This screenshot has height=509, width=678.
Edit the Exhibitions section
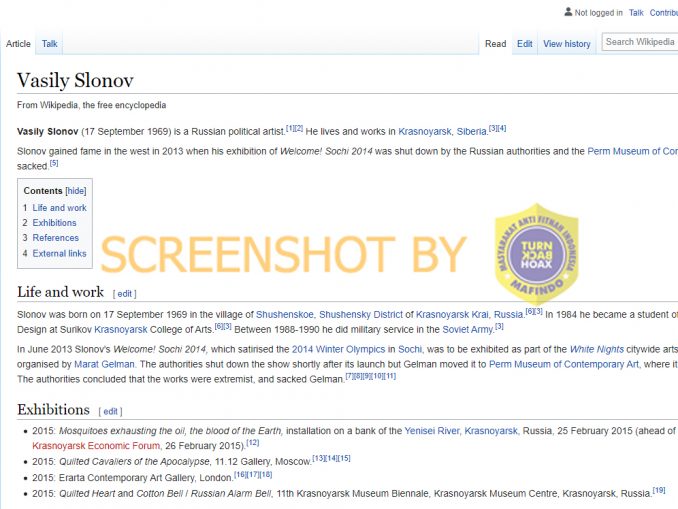click(x=110, y=411)
